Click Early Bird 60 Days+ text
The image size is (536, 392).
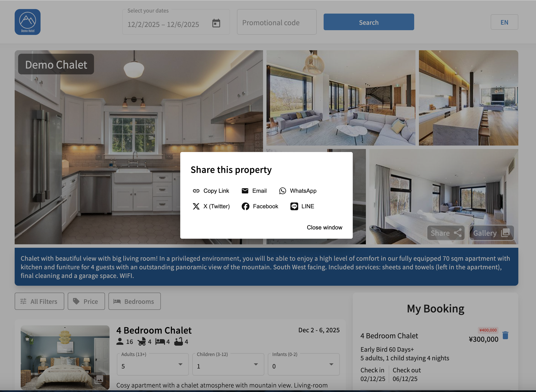[387, 349]
